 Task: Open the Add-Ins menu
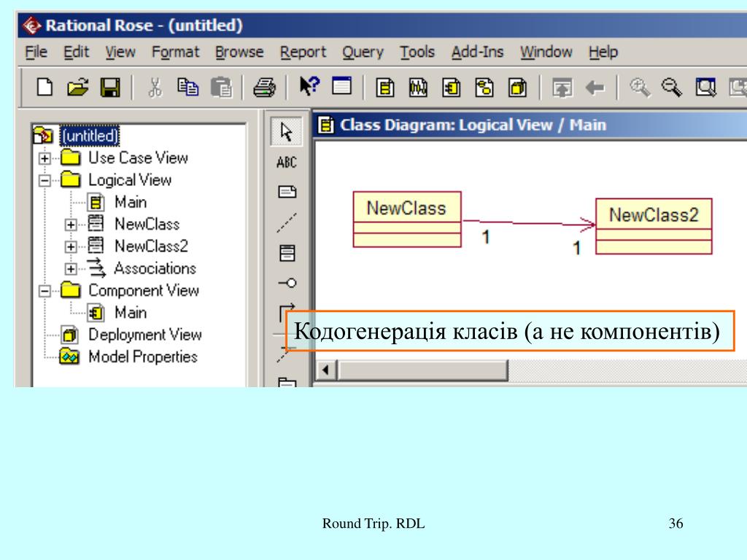(x=477, y=52)
